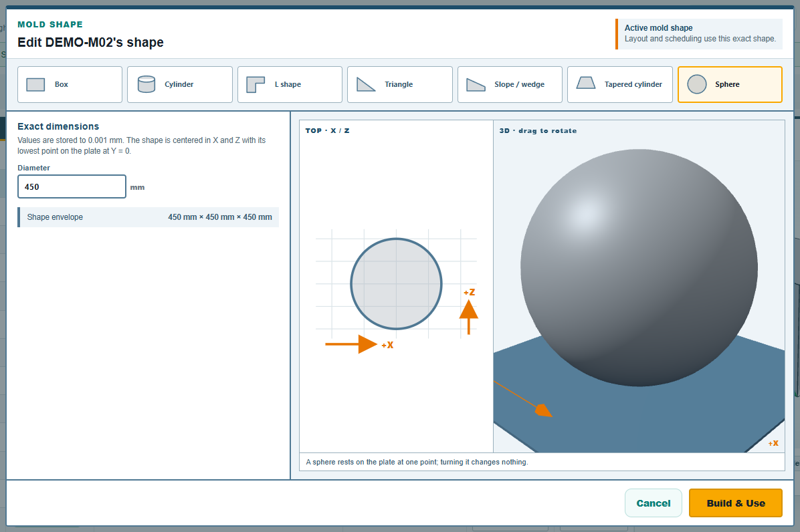
Task: Click Build & Use button
Action: point(735,503)
